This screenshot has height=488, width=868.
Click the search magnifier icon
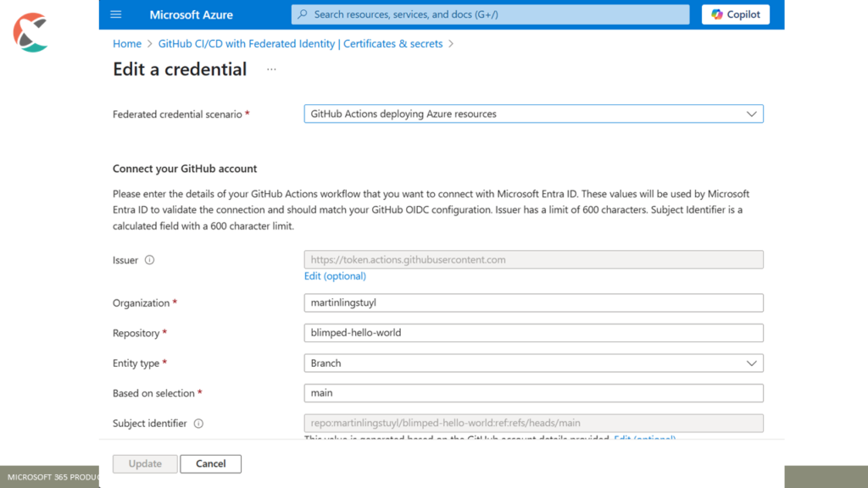303,14
